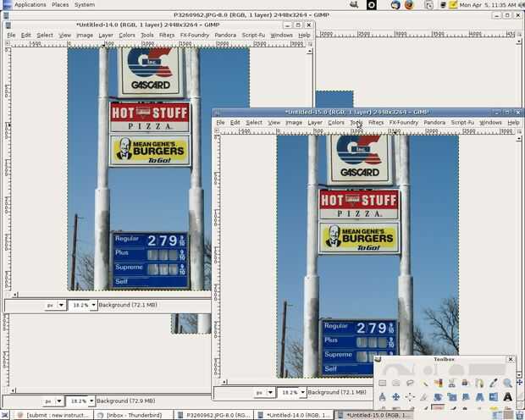
Task: Select the Ellipse Select tool in Toolbox
Action: coord(396,383)
